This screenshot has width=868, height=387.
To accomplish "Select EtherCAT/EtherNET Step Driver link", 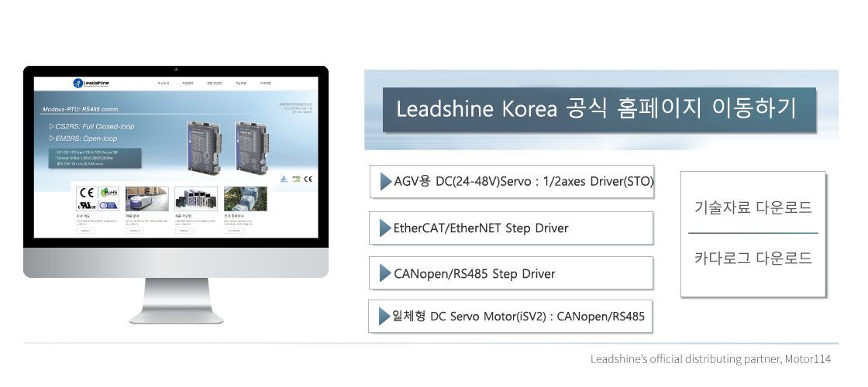I will (511, 228).
